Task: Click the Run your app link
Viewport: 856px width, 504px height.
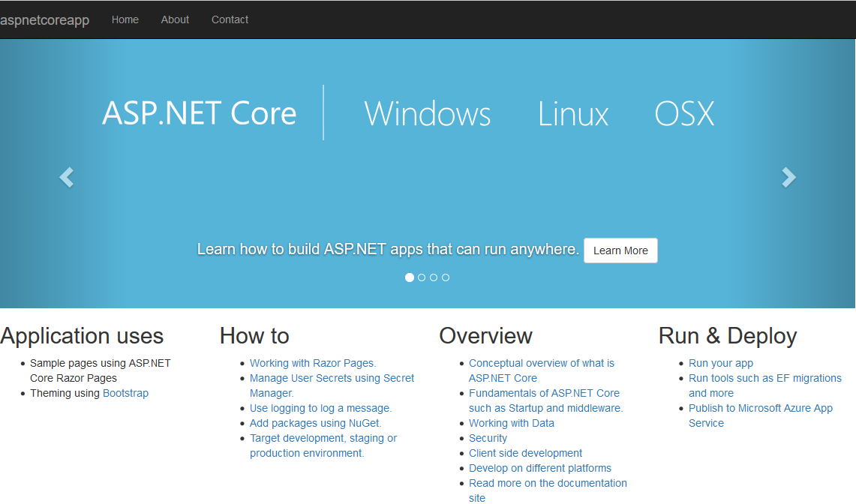Action: (721, 363)
